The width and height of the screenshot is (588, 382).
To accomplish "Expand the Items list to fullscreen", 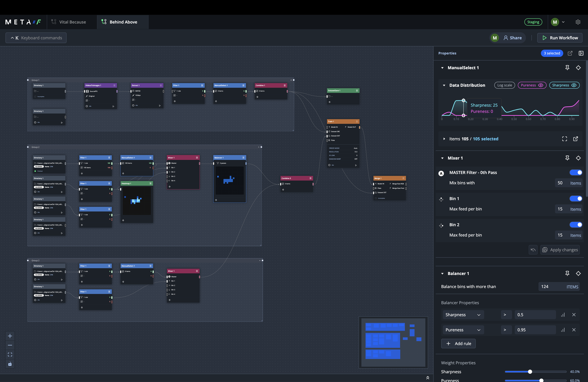I will tap(565, 139).
